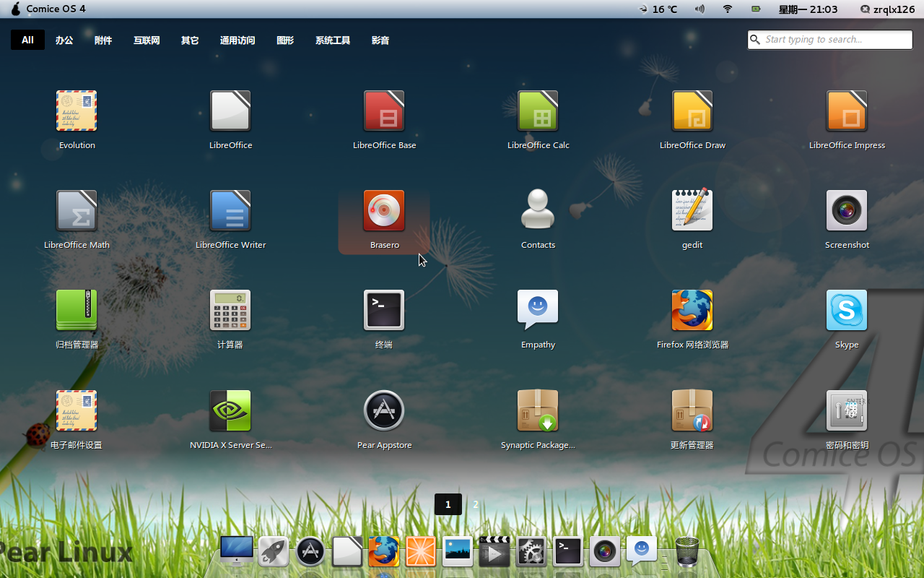Open the 终端 terminal in the grid
Screen dimensions: 924x578
(x=384, y=310)
